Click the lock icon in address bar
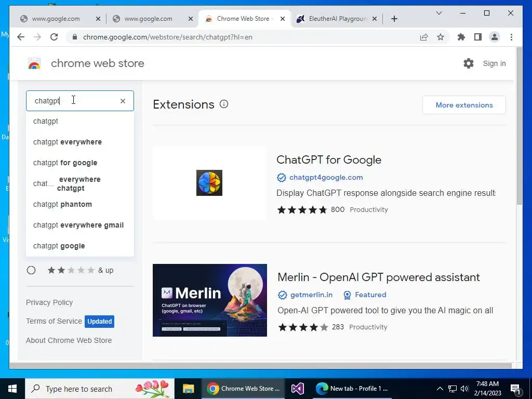This screenshot has height=399, width=532. point(75,37)
